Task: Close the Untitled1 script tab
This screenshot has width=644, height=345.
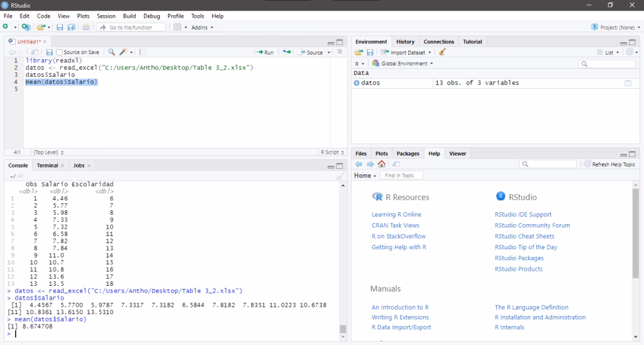Action: click(x=45, y=42)
